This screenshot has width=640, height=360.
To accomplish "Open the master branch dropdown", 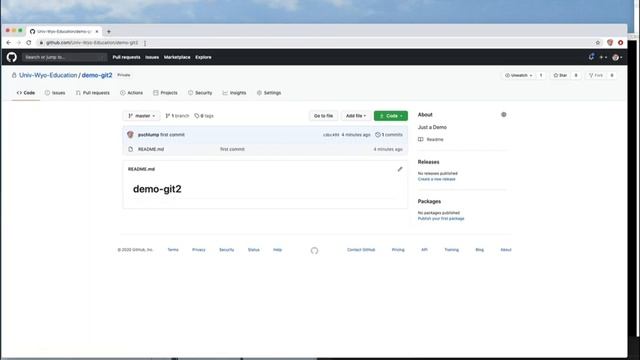I will coord(142,116).
